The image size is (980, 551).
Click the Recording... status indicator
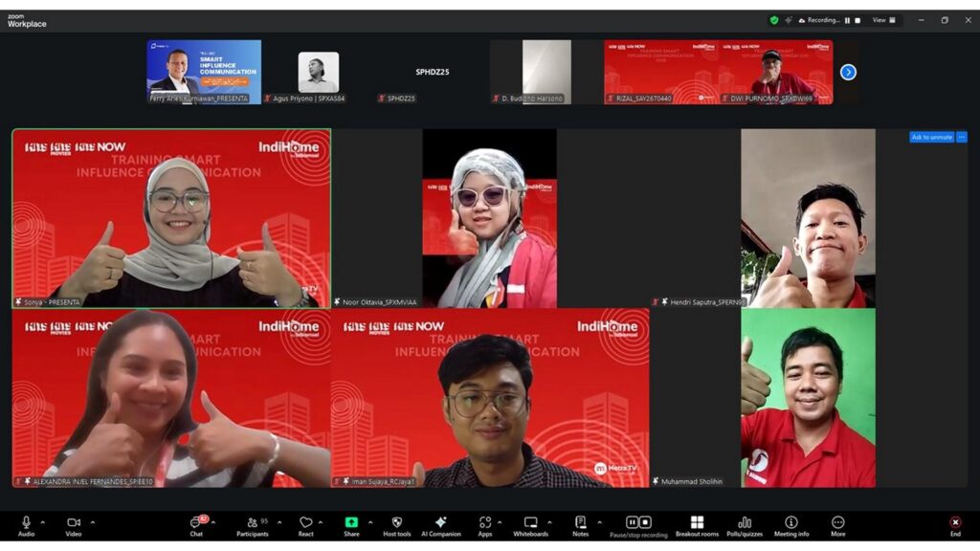[x=819, y=20]
